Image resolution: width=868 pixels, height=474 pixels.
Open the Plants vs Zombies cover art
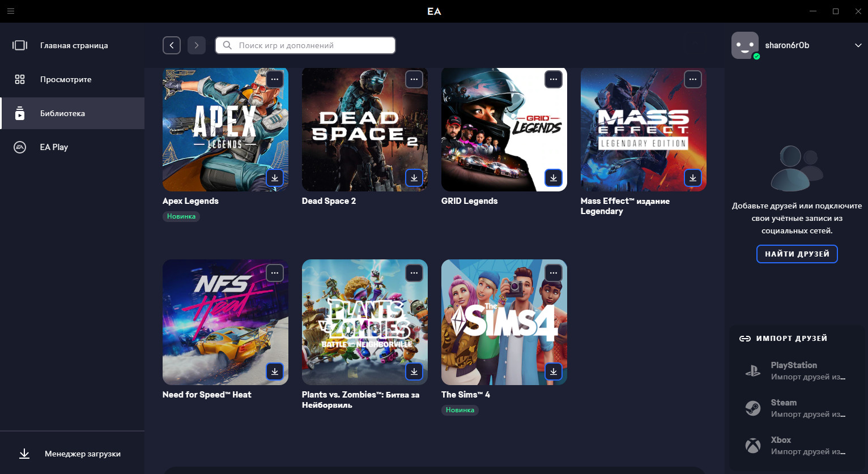click(365, 322)
